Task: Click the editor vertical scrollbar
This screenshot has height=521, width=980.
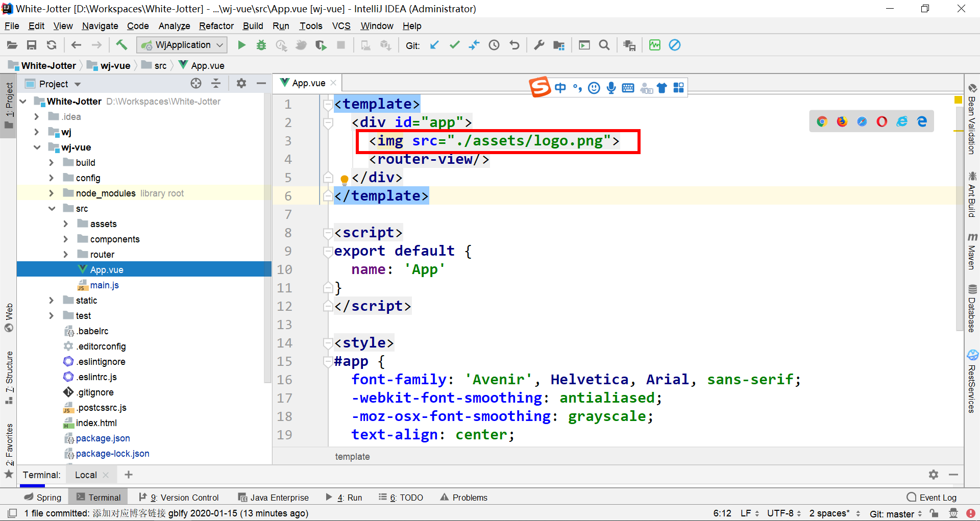Action: 959,219
